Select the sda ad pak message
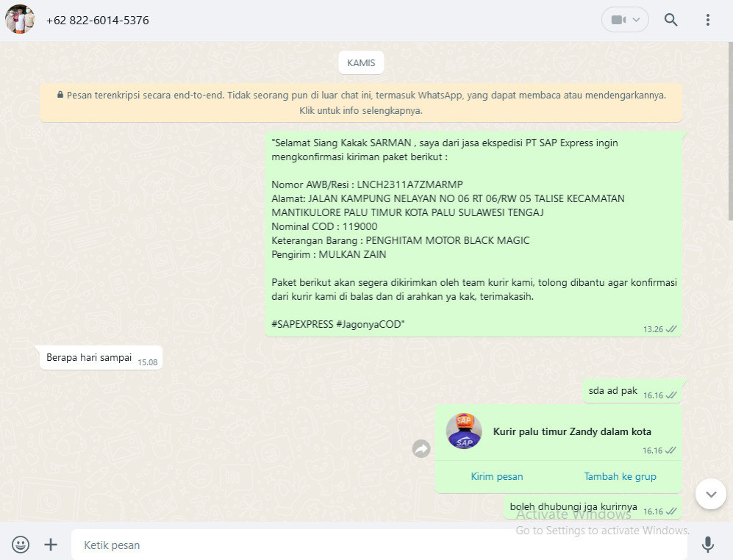The height and width of the screenshot is (560, 733). [x=632, y=391]
